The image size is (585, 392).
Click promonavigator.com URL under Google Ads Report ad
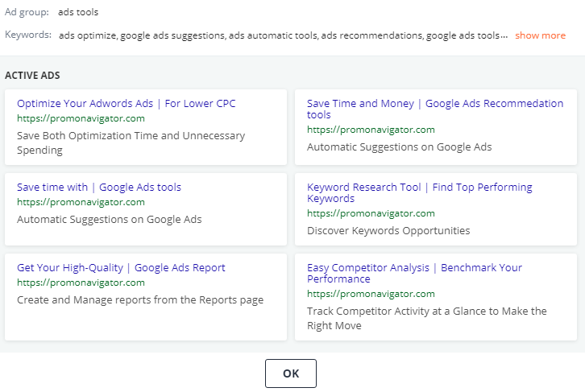(81, 283)
